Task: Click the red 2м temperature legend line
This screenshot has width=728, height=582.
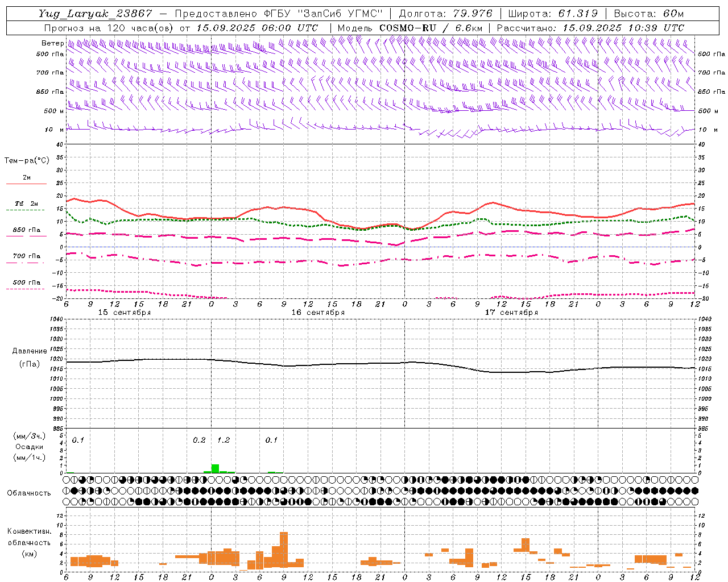Action: [x=26, y=184]
